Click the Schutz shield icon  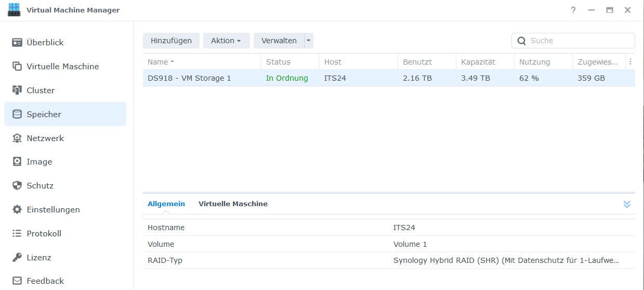17,185
